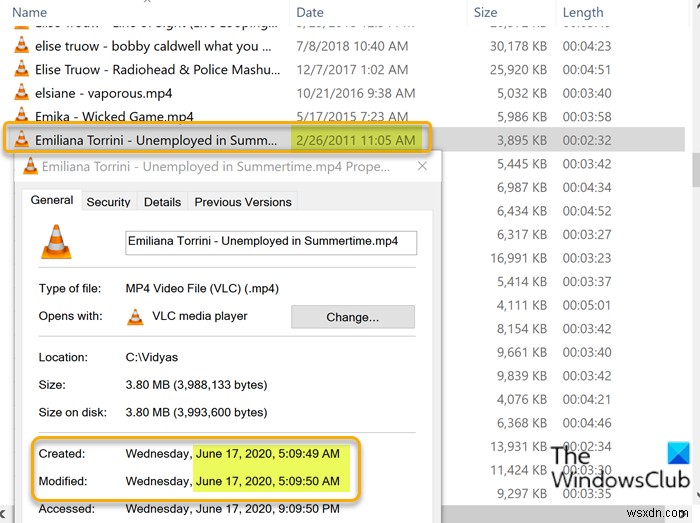The image size is (700, 523).
Task: Click VLC icon next to VLC media player label
Action: pyautogui.click(x=135, y=316)
